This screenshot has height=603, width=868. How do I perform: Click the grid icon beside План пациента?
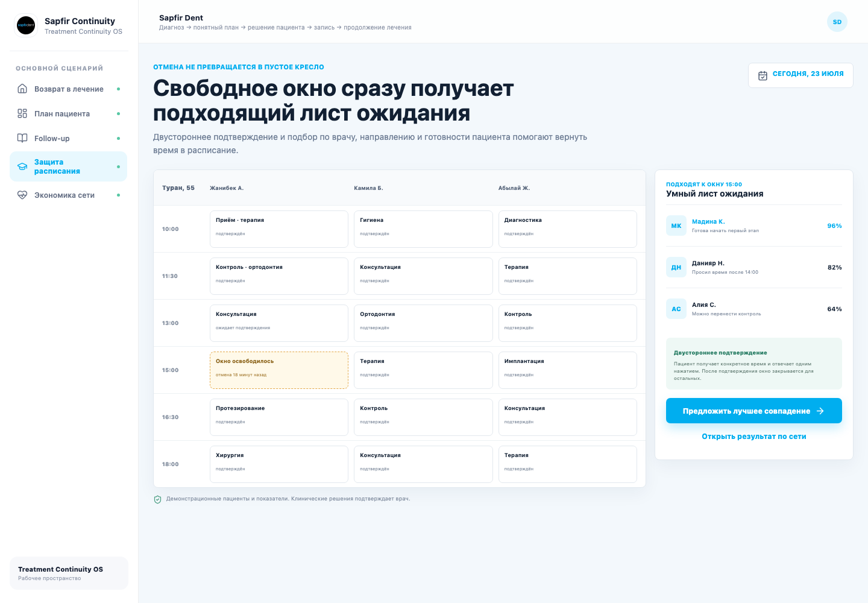(x=22, y=113)
